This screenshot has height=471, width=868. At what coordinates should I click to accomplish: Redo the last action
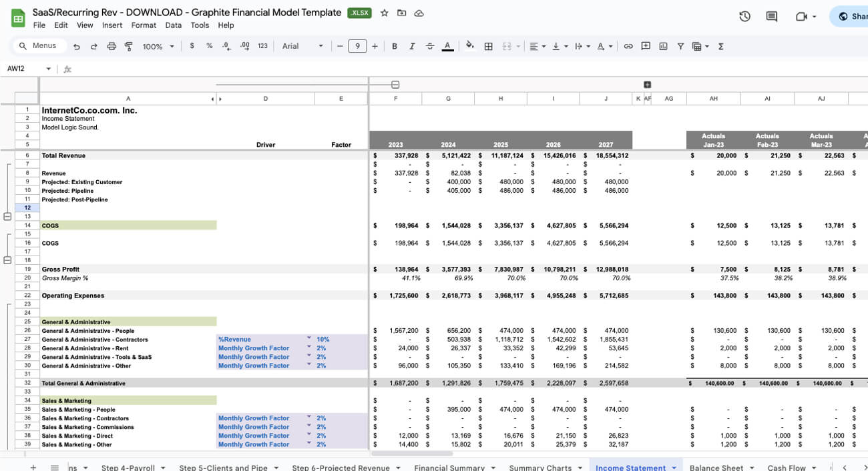coord(93,46)
